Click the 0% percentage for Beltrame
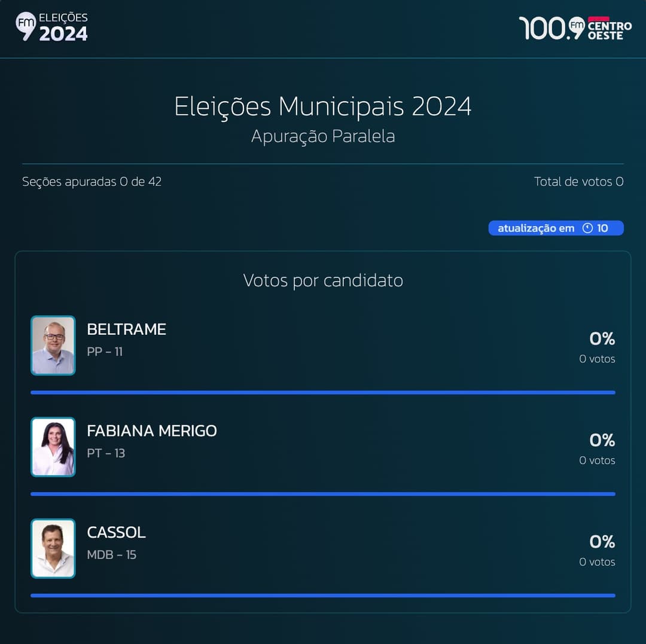 (x=602, y=338)
